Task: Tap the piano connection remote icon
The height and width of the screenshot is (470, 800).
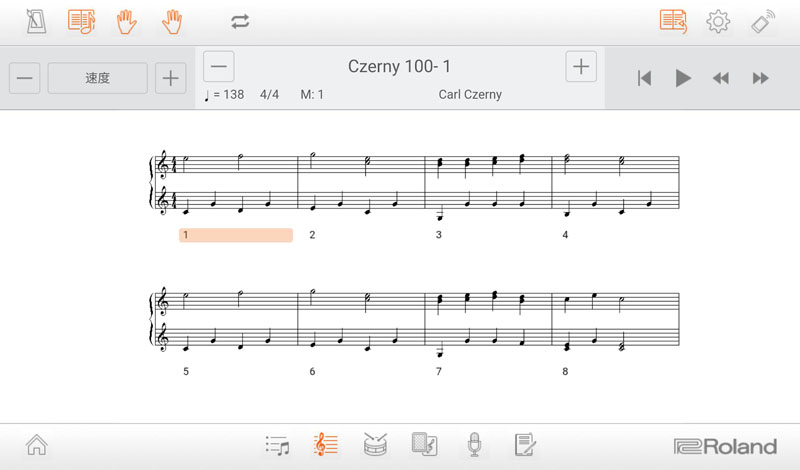Action: [x=764, y=21]
